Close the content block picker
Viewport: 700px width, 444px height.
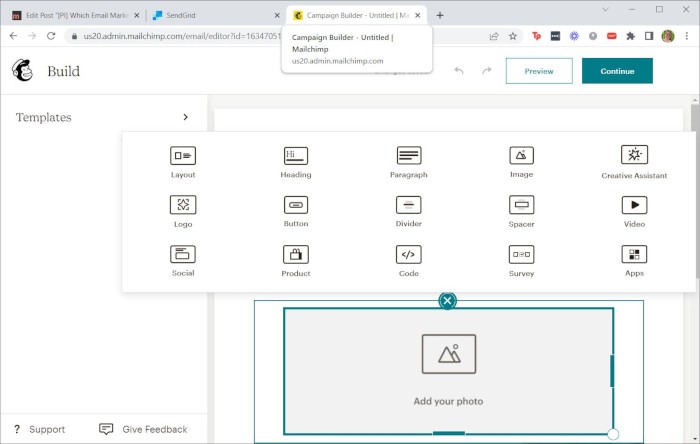447,301
